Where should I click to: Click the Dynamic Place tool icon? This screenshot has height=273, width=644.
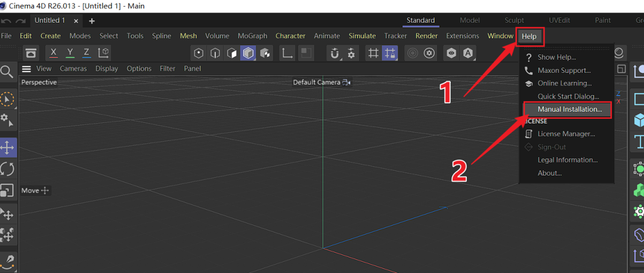click(x=7, y=235)
